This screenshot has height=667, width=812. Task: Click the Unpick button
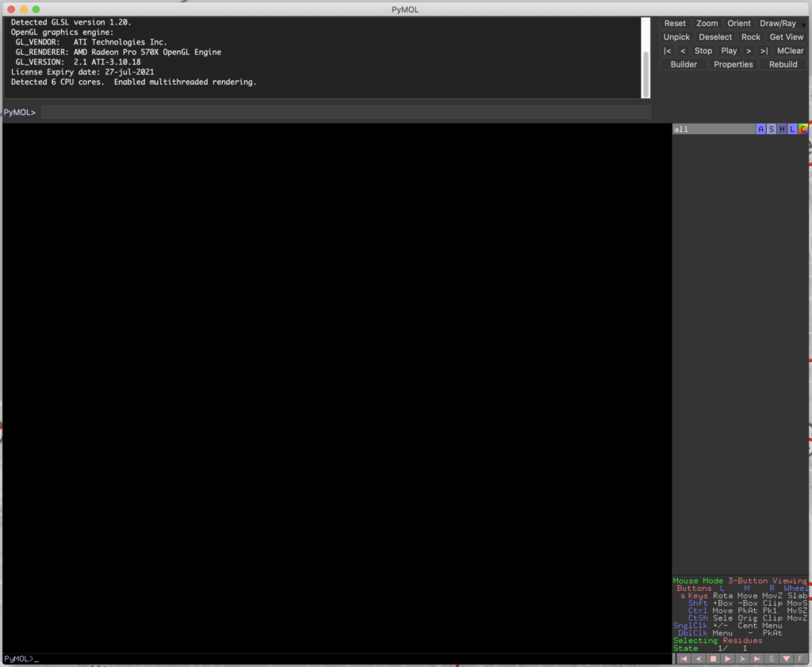pos(676,37)
